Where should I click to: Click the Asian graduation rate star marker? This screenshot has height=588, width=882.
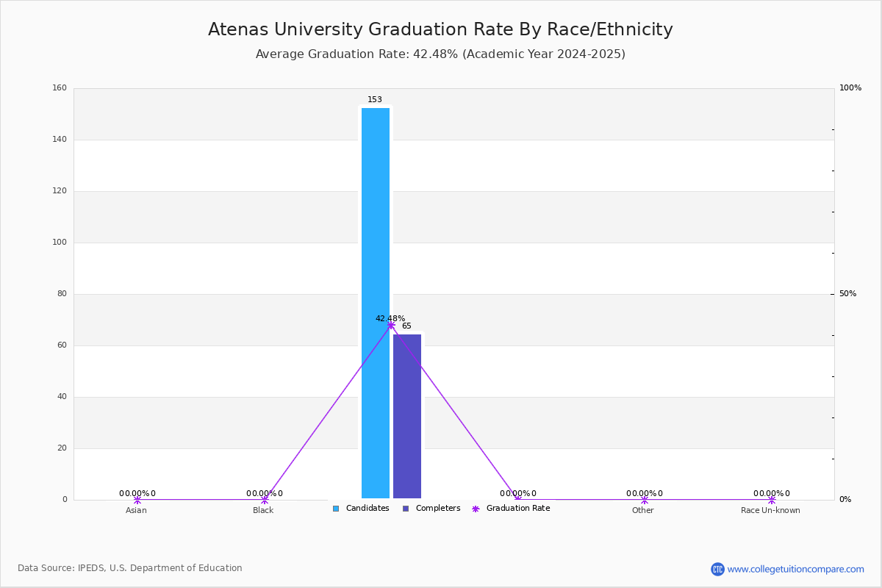point(137,500)
